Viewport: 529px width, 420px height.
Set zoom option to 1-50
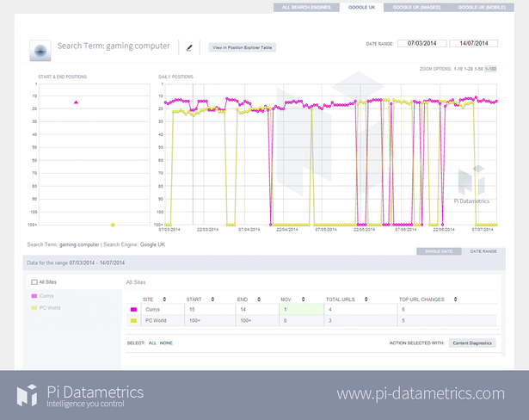(478, 69)
